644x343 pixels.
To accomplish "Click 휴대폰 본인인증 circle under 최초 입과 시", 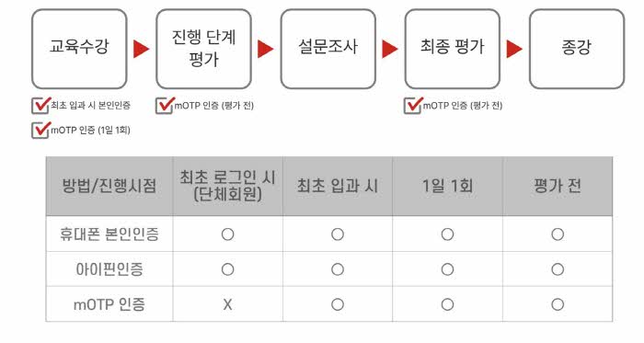I will 338,234.
